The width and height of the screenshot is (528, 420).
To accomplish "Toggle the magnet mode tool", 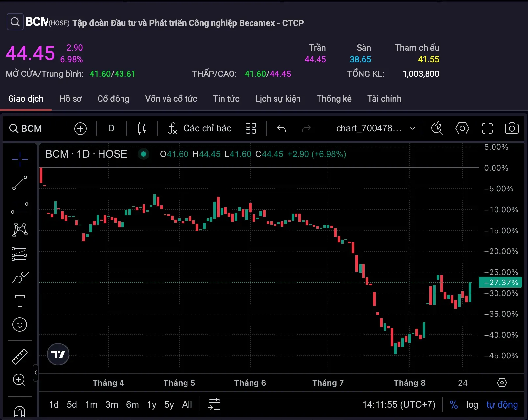I will 20,411.
